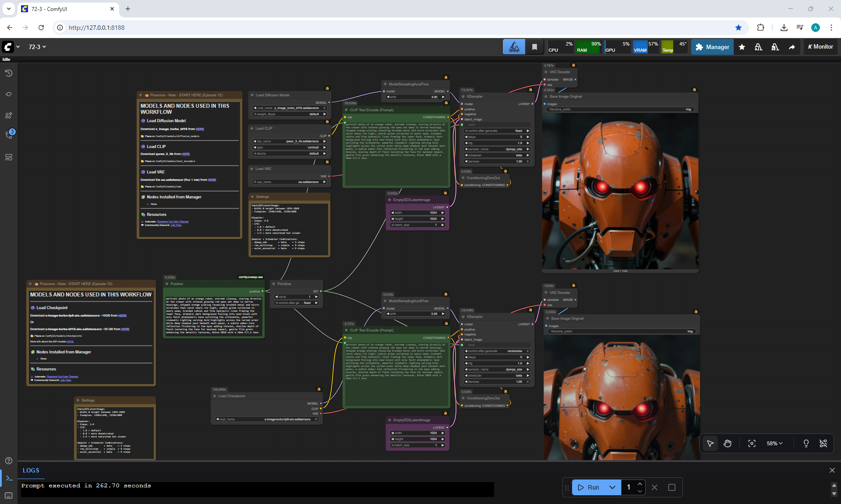The image size is (841, 504).
Task: Expand the Run button dropdown arrow
Action: 612,487
